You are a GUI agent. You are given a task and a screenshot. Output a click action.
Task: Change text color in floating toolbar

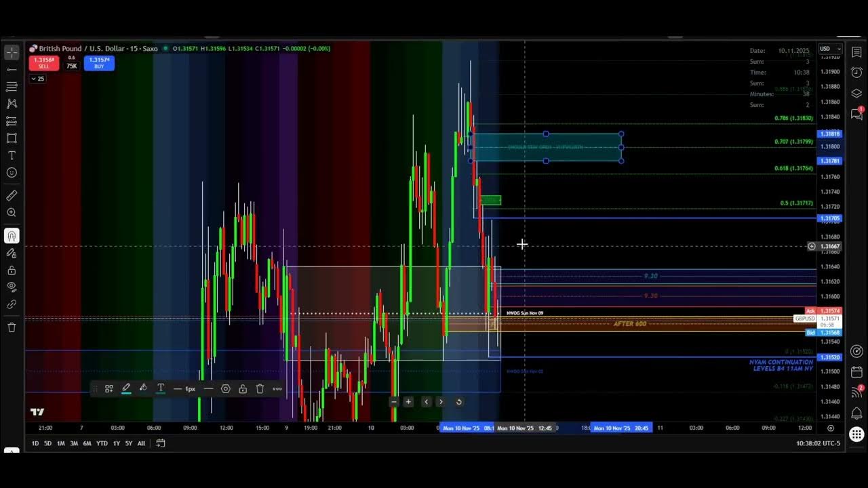tap(161, 389)
